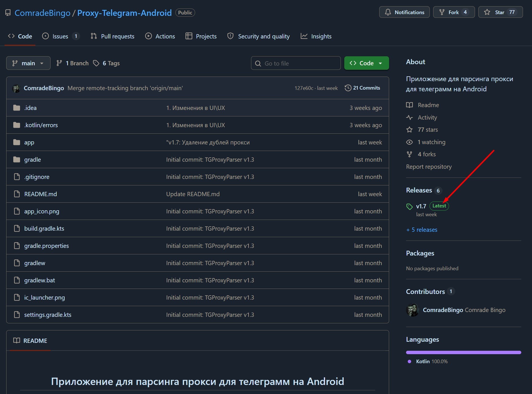Open the 21 Commits history link
Viewport: 532px width, 394px height.
coord(363,88)
